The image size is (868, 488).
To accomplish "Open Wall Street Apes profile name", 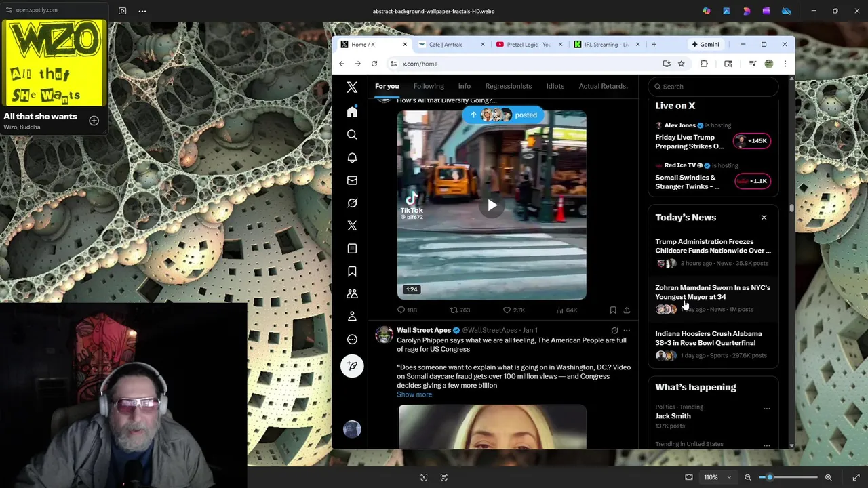I will coord(424,330).
